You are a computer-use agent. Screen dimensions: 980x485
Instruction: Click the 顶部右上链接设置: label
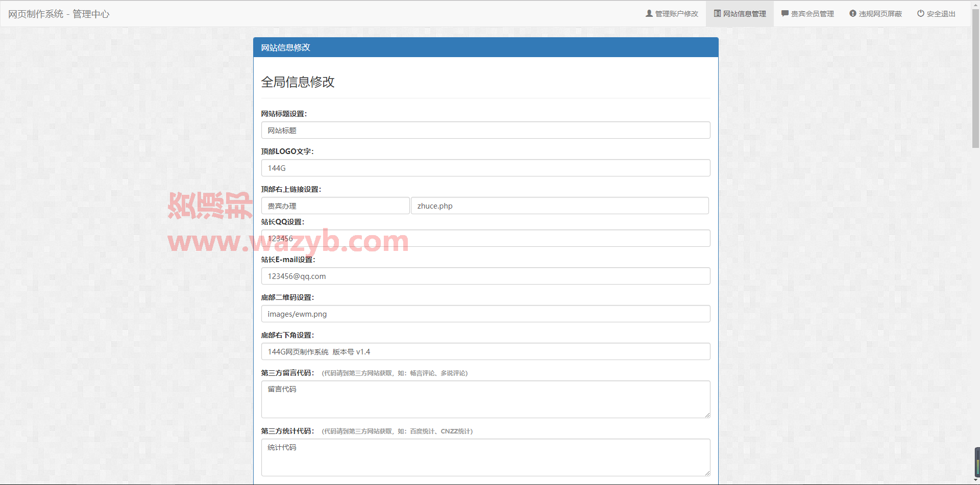click(x=291, y=189)
